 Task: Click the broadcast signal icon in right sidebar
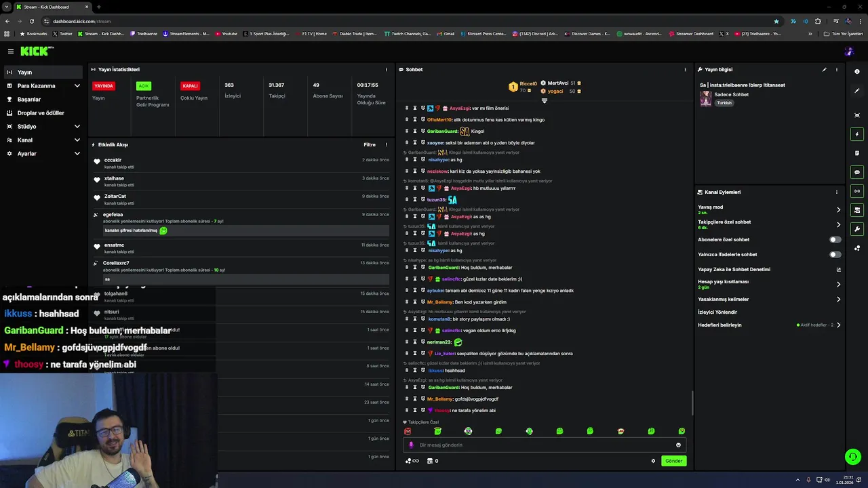pyautogui.click(x=857, y=191)
